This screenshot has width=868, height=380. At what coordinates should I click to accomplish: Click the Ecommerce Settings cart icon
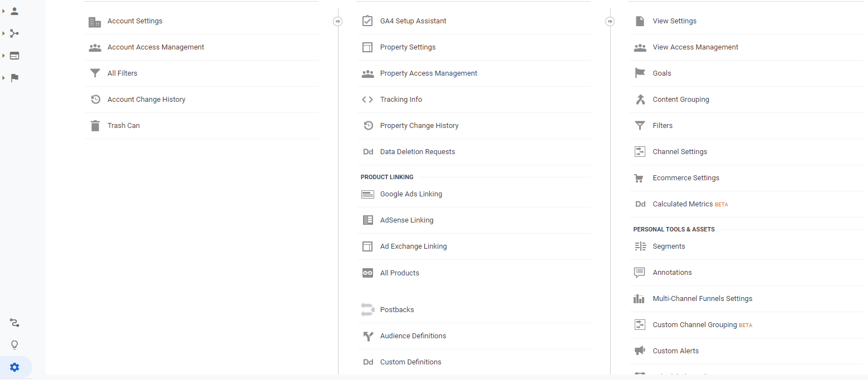640,178
